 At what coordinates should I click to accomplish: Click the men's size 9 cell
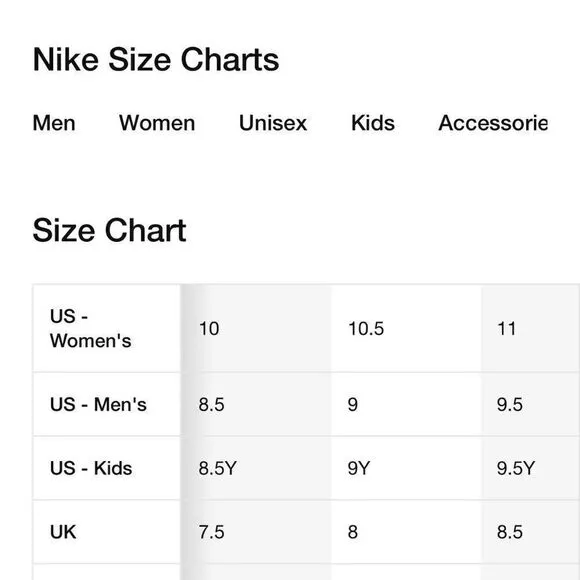[x=406, y=404]
